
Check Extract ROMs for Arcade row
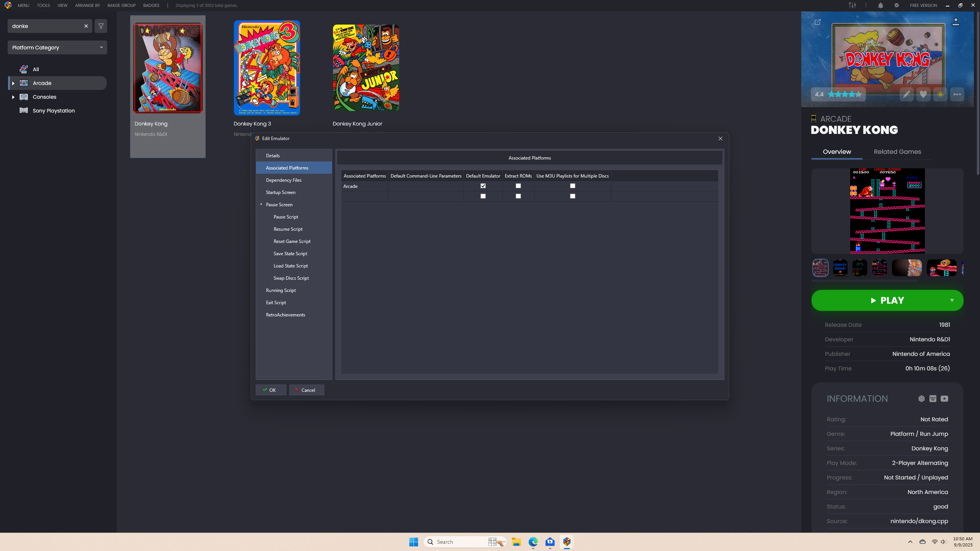click(x=518, y=186)
